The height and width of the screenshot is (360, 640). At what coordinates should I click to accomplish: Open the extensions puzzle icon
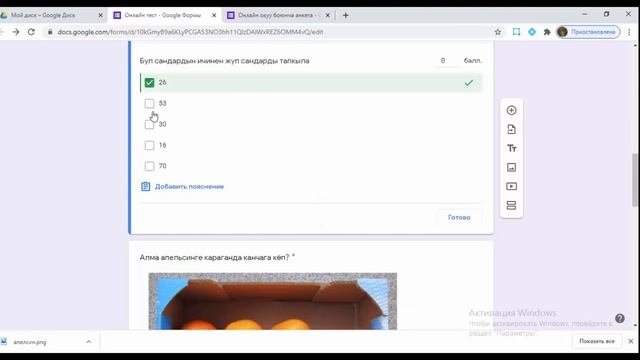(x=547, y=32)
